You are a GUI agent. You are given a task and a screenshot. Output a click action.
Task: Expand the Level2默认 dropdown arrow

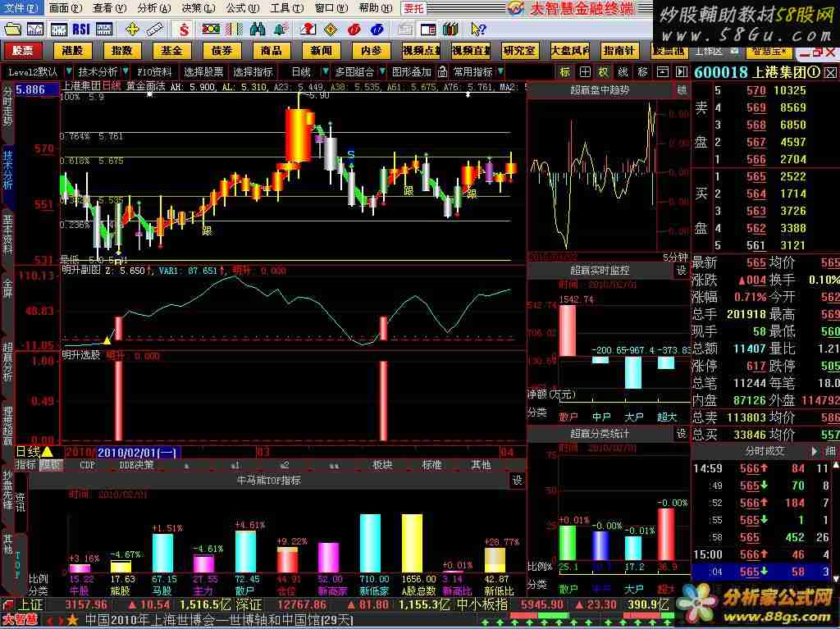pyautogui.click(x=69, y=71)
